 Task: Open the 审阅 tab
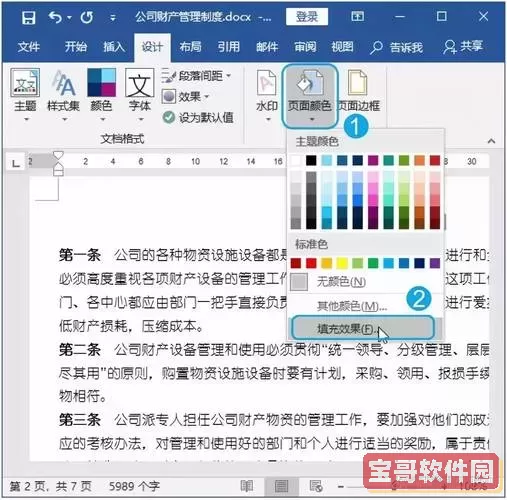pyautogui.click(x=305, y=47)
